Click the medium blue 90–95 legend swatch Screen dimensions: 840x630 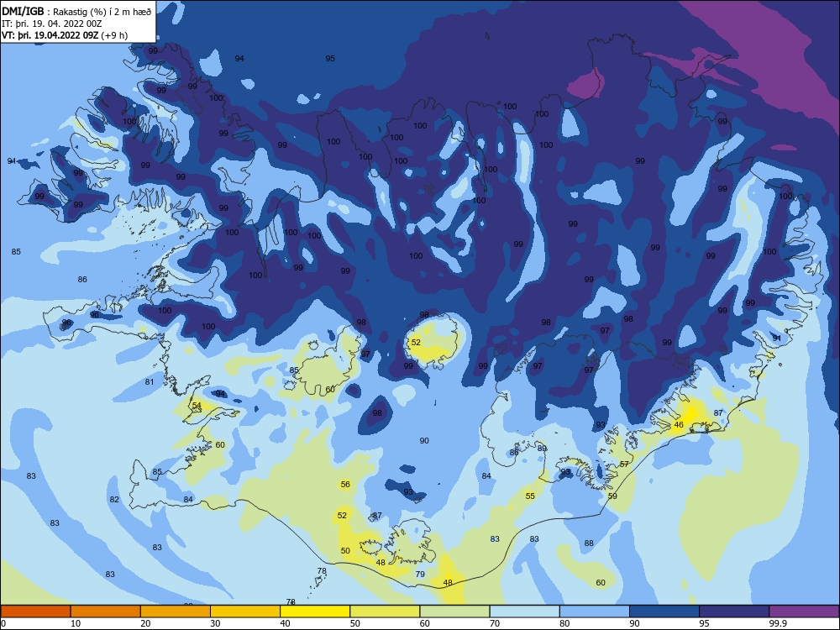tap(664, 612)
